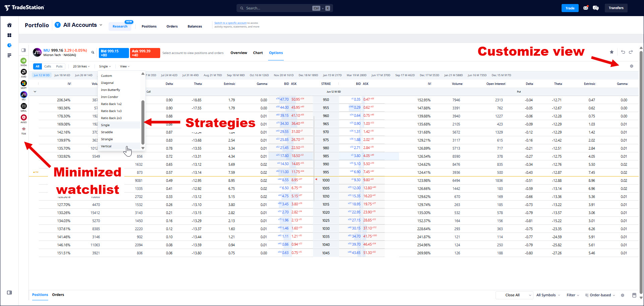Choose Iron Butterfly strategy
This screenshot has width=644, height=306.
click(x=119, y=90)
